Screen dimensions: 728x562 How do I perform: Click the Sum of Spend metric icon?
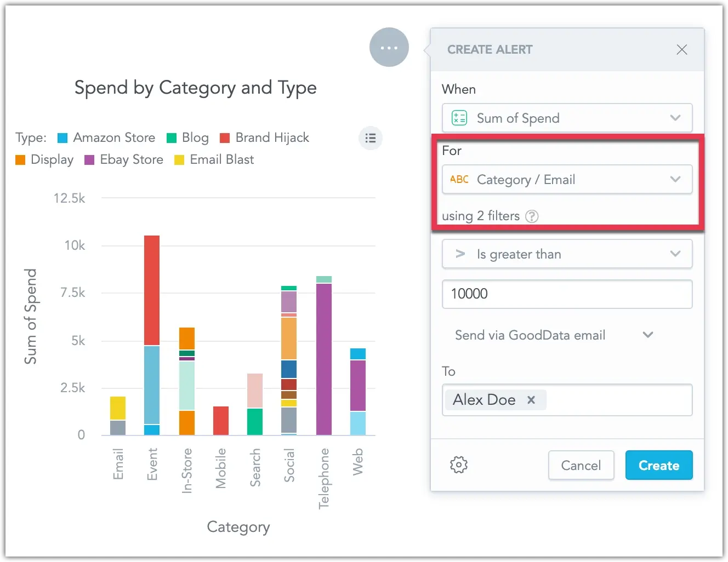click(x=459, y=118)
